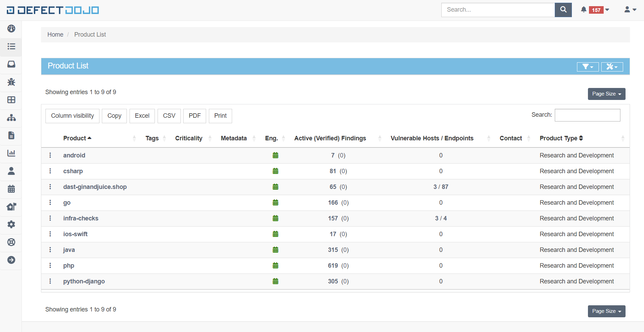Open the Metrics chart icon in sidebar

coord(11,153)
